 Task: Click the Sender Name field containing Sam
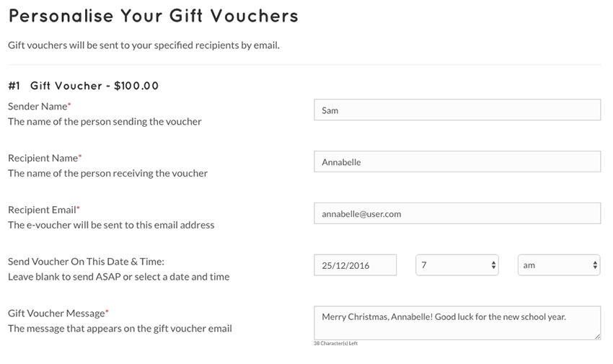coord(457,110)
